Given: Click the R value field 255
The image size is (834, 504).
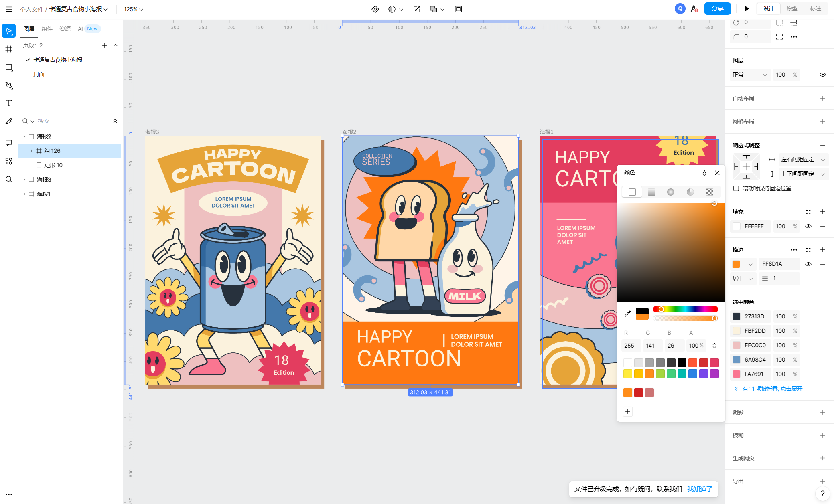Looking at the screenshot, I should point(632,346).
